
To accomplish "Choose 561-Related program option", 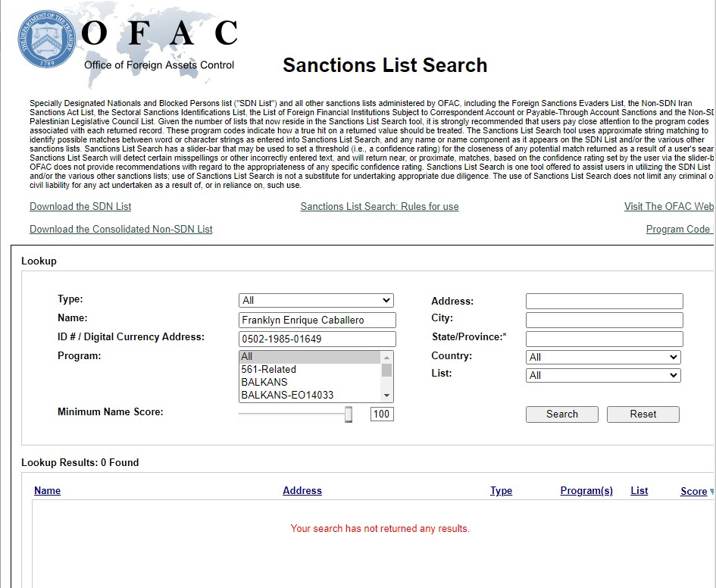I will [268, 369].
